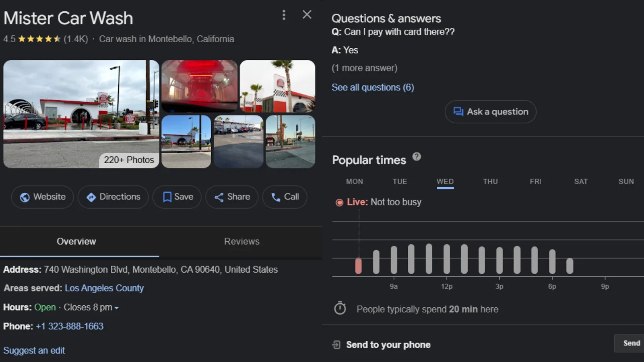
Task: Select FRI in Popular times
Action: pyautogui.click(x=536, y=182)
